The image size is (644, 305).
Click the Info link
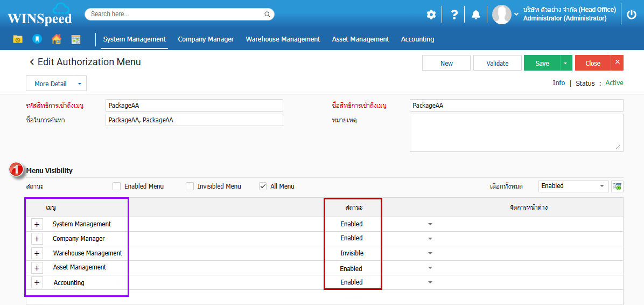click(559, 83)
